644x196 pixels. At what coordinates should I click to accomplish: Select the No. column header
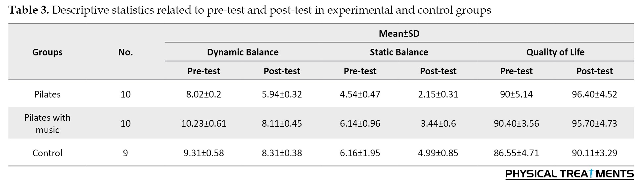[x=125, y=52]
